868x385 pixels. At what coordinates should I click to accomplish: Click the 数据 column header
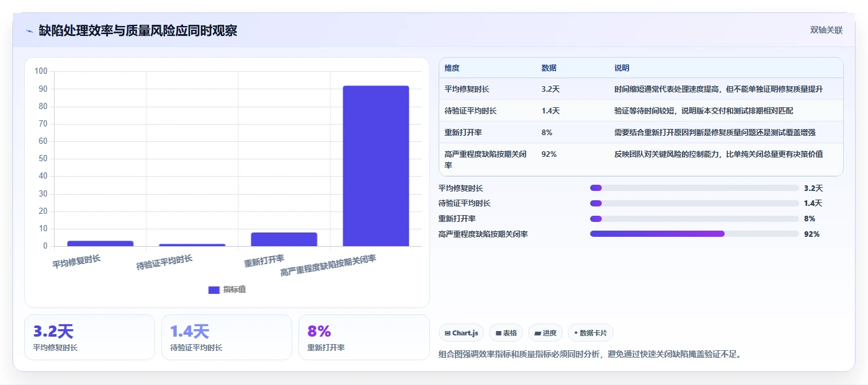(x=549, y=68)
